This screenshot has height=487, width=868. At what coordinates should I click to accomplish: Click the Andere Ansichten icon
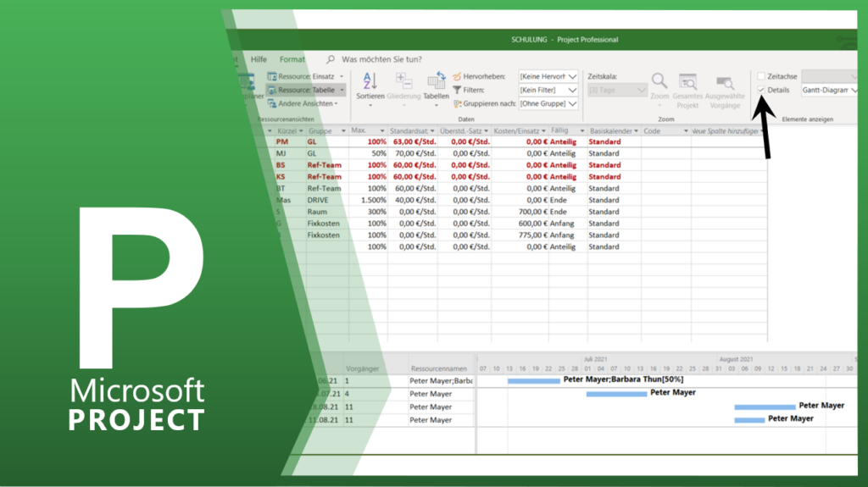[x=272, y=103]
